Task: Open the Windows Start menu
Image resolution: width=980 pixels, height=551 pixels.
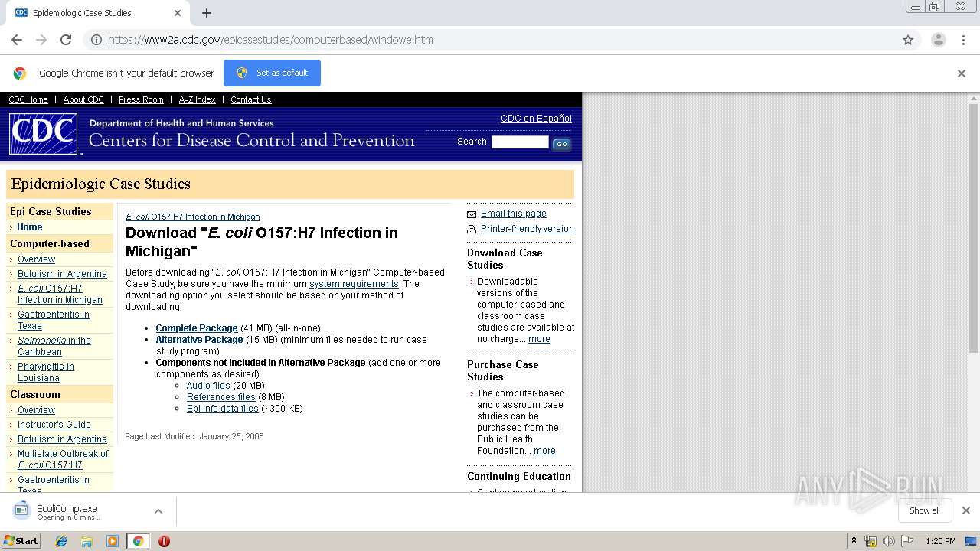Action: [x=21, y=540]
